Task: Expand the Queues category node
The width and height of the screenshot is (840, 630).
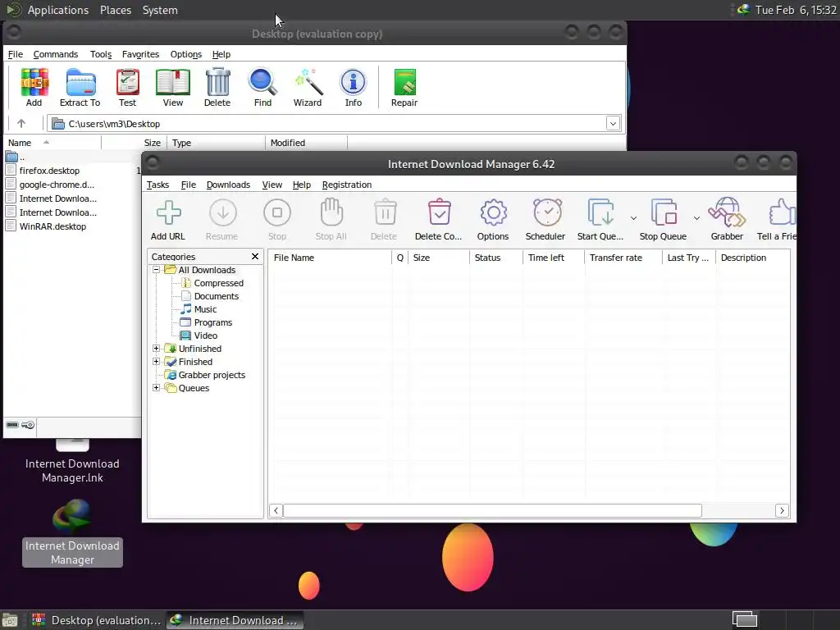Action: (x=156, y=388)
